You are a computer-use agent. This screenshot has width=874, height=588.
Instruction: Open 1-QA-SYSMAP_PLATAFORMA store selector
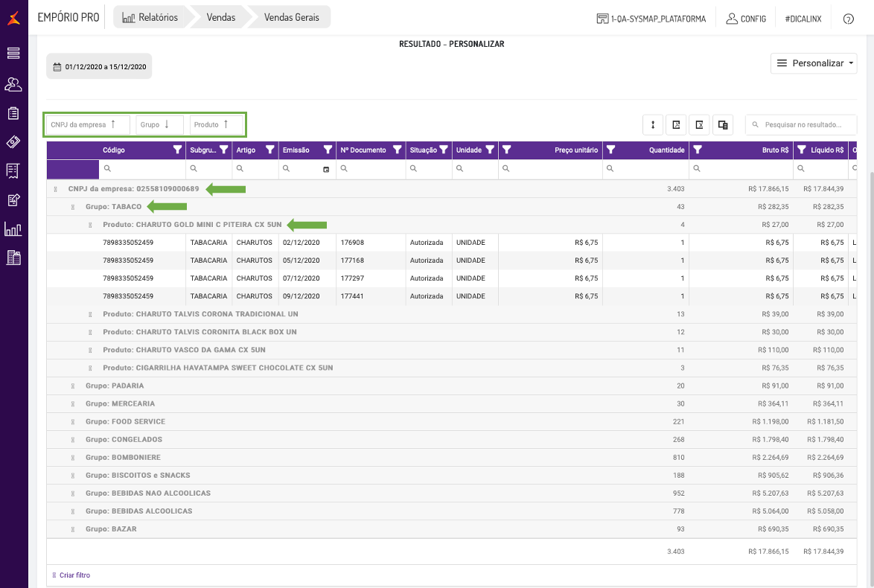(x=651, y=19)
